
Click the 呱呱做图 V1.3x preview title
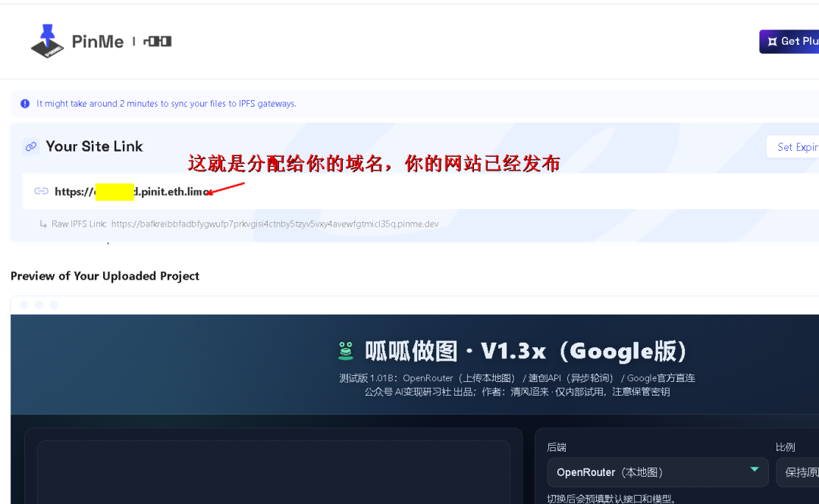pos(526,351)
